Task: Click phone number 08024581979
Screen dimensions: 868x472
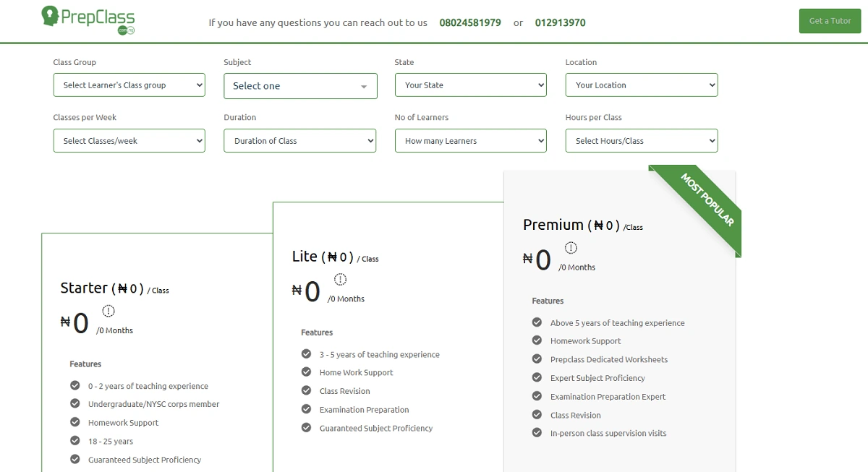Action: click(x=470, y=22)
